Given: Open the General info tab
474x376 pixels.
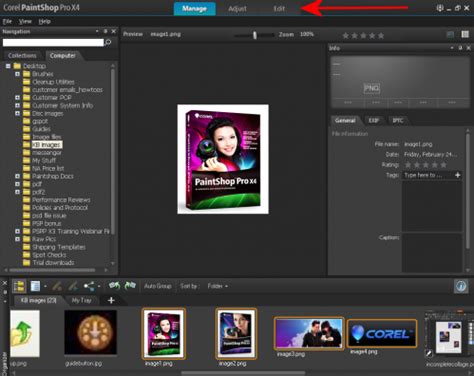Looking at the screenshot, I should click(x=345, y=120).
